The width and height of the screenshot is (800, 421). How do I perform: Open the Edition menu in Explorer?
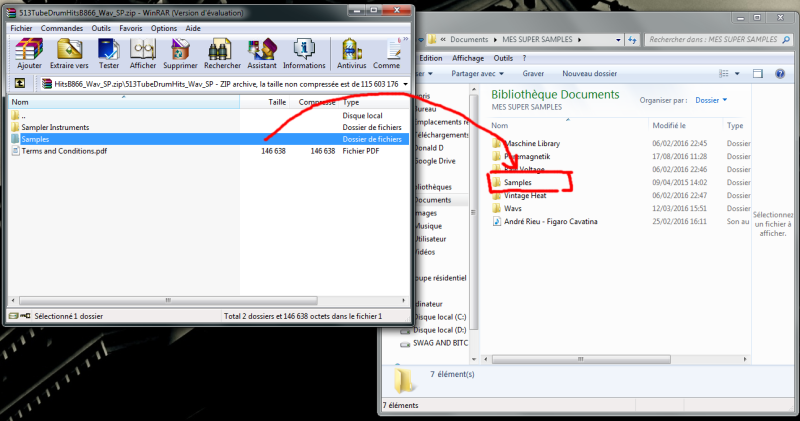pos(431,58)
